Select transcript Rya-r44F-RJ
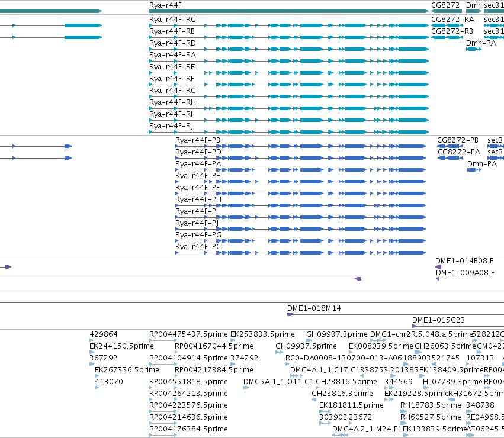This screenshot has height=438, width=504. [x=171, y=127]
